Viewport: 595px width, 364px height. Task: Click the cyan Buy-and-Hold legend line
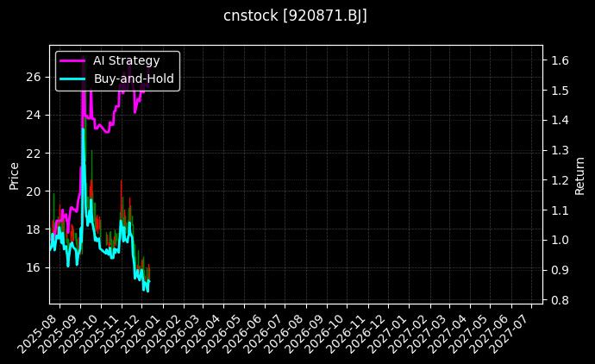coord(72,78)
